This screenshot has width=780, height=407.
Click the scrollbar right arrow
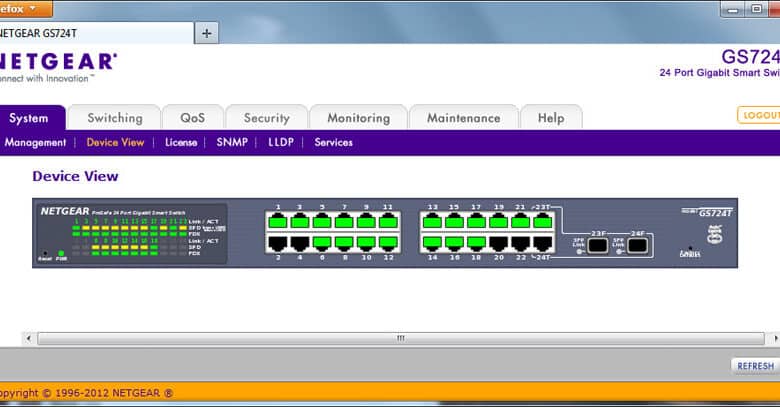(x=775, y=338)
